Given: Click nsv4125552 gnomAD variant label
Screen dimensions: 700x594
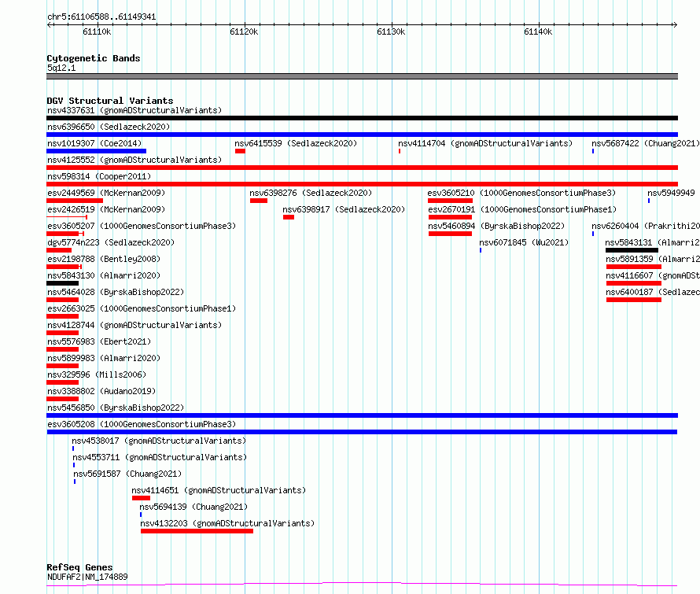Looking at the screenshot, I should pos(134,160).
